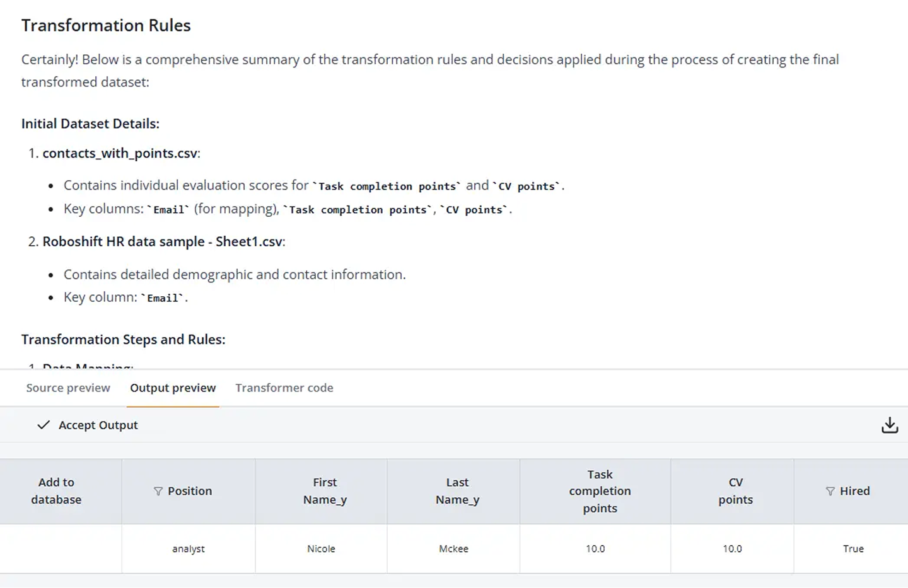Click the 10.0 cell under CV points

(x=732, y=549)
